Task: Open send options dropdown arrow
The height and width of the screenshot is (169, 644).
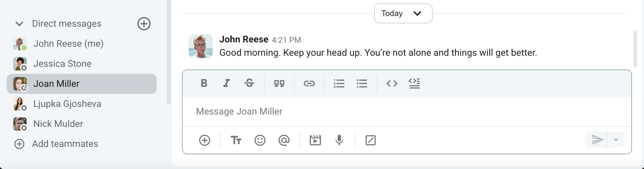Action: (616, 140)
